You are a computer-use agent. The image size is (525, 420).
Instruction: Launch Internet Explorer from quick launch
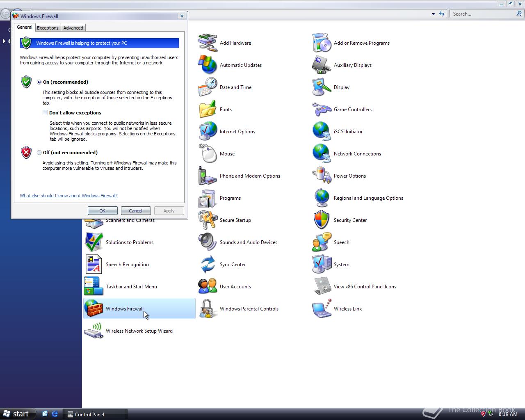point(55,414)
